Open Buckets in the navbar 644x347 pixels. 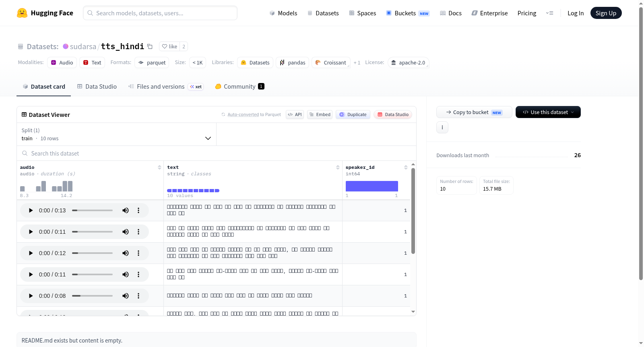point(408,13)
